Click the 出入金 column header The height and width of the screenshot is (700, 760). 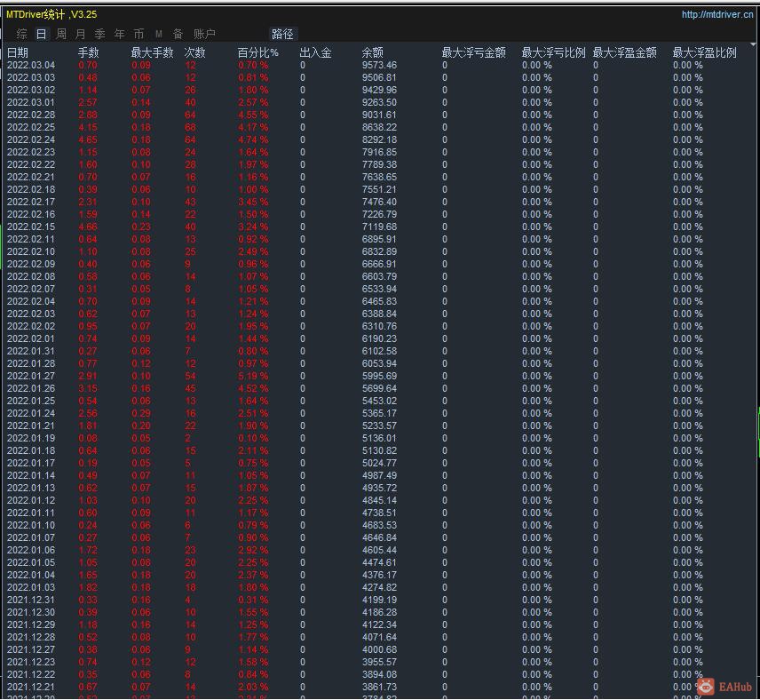pos(315,52)
